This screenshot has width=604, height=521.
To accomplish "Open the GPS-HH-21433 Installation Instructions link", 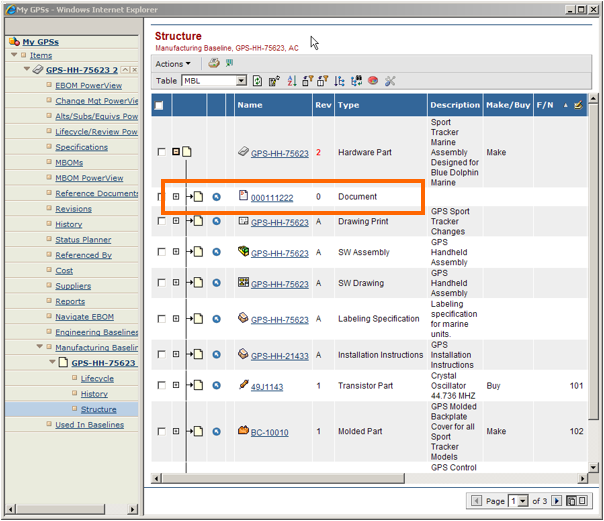I will pos(279,356).
